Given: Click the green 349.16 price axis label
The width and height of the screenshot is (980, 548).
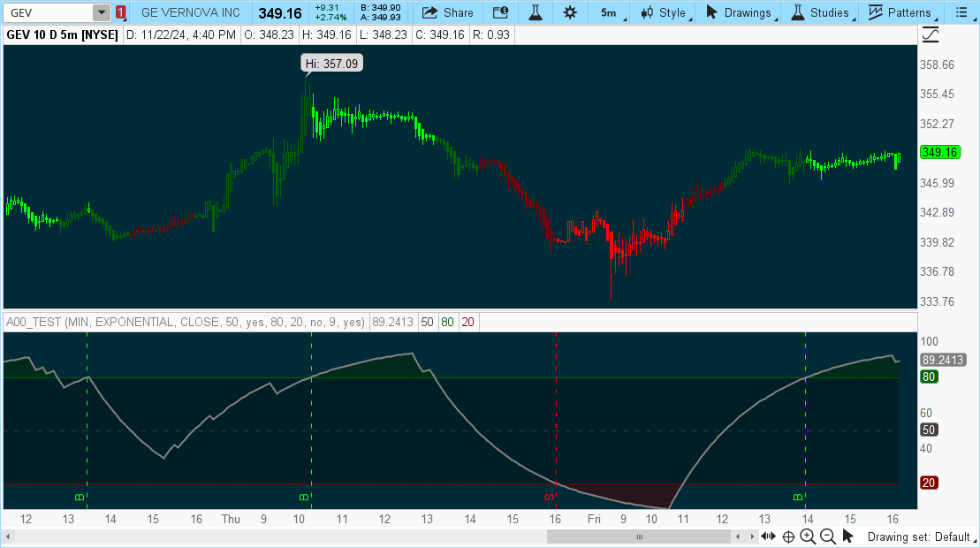Looking at the screenshot, I should (940, 152).
